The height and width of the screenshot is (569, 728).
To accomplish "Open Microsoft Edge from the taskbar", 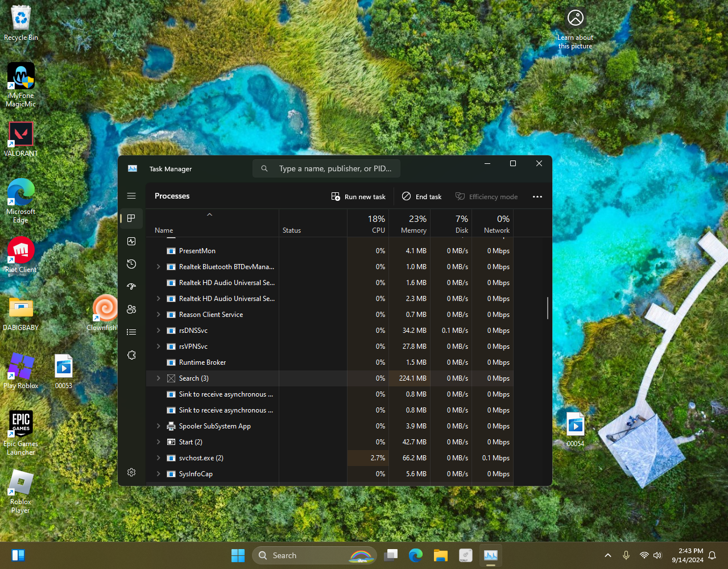I will 416,555.
